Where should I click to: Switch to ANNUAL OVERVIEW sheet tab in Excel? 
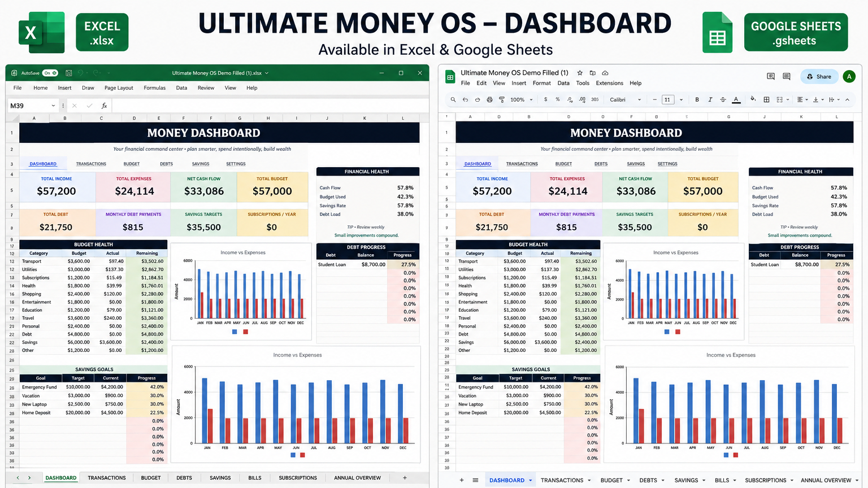point(357,478)
